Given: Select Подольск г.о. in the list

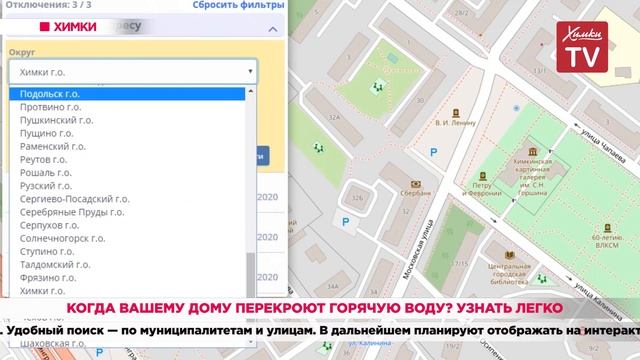Looking at the screenshot, I should 127,94.
